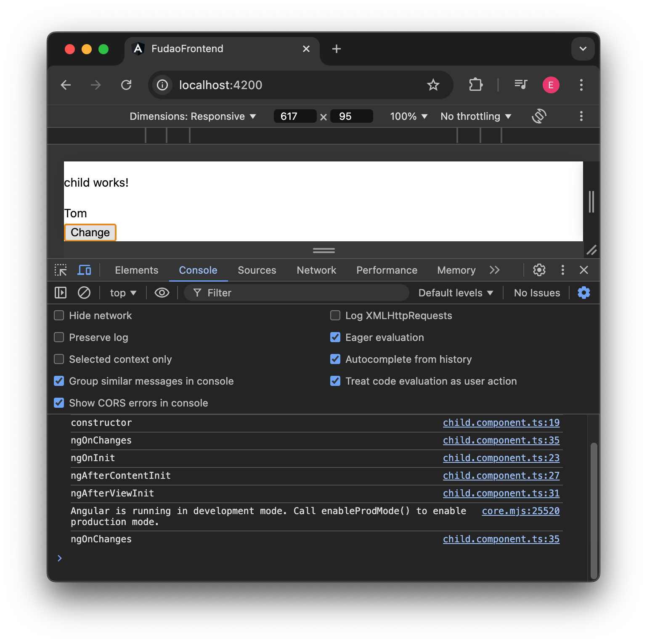Screen dimensions: 647x644
Task: Enable the Hide network checkbox
Action: (58, 315)
